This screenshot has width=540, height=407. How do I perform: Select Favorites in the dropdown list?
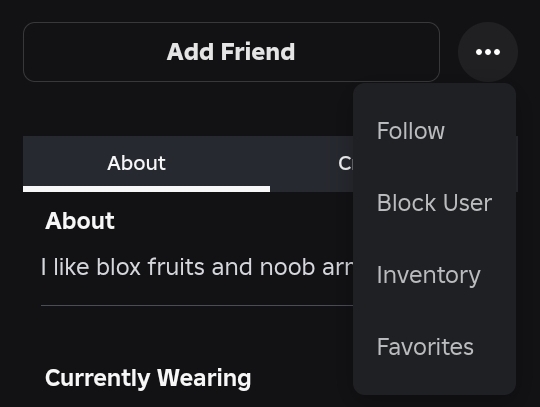pyautogui.click(x=434, y=347)
